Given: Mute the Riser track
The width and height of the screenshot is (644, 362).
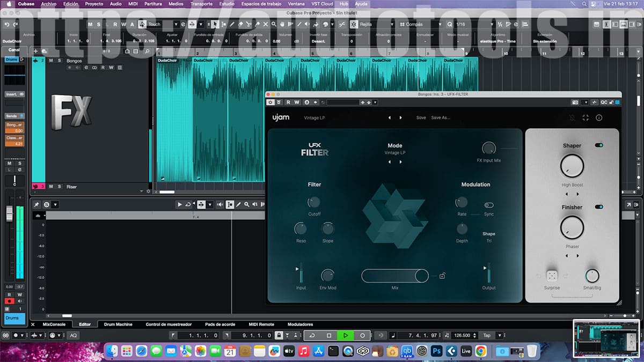Looking at the screenshot, I should tap(51, 187).
